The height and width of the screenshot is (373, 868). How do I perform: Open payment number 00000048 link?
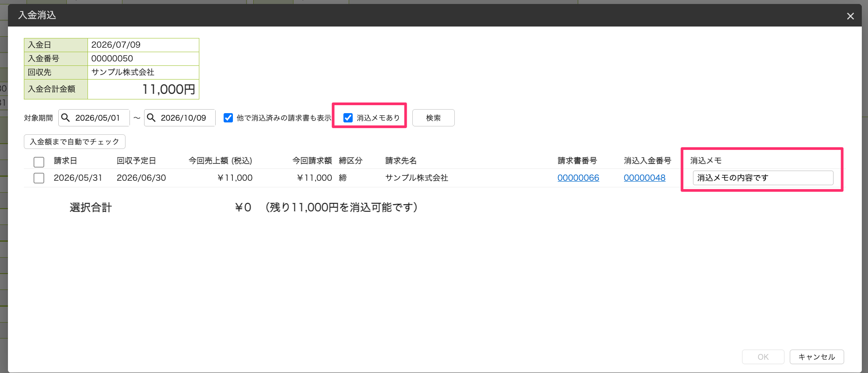coord(644,178)
